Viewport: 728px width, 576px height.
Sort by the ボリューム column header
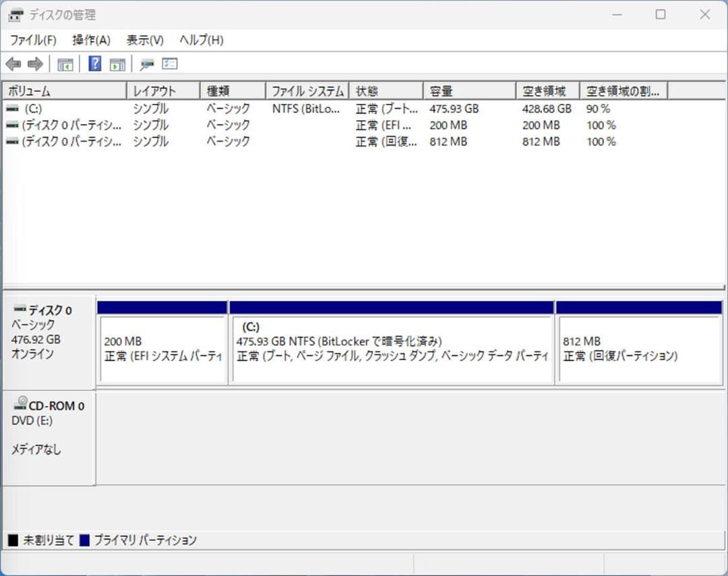(65, 91)
